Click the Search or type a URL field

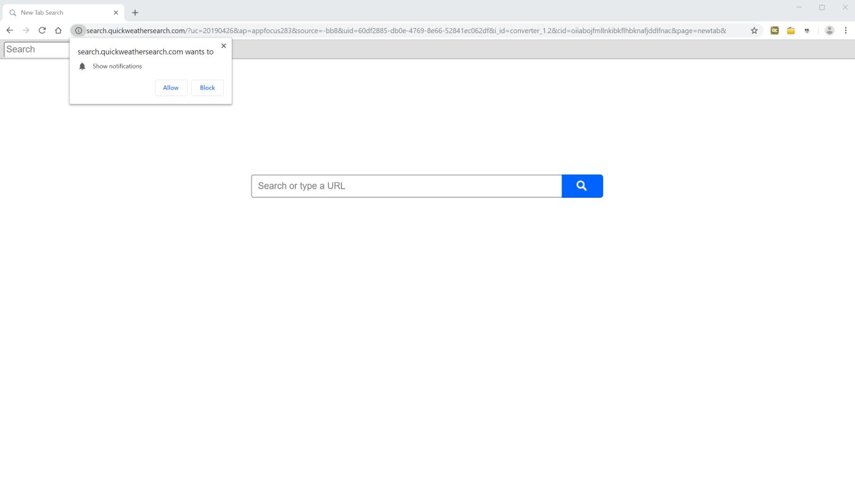coord(406,186)
